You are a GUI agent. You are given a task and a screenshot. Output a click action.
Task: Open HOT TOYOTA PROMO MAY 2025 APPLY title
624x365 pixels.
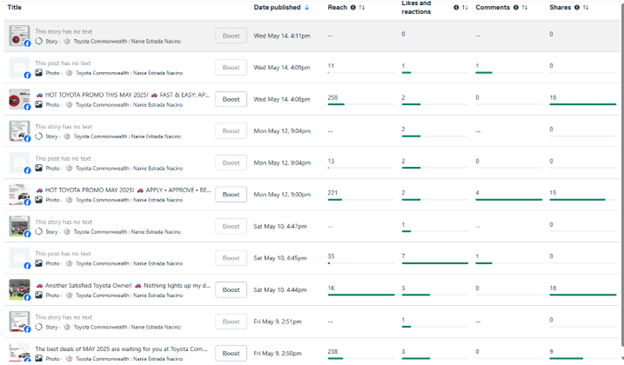(x=123, y=190)
